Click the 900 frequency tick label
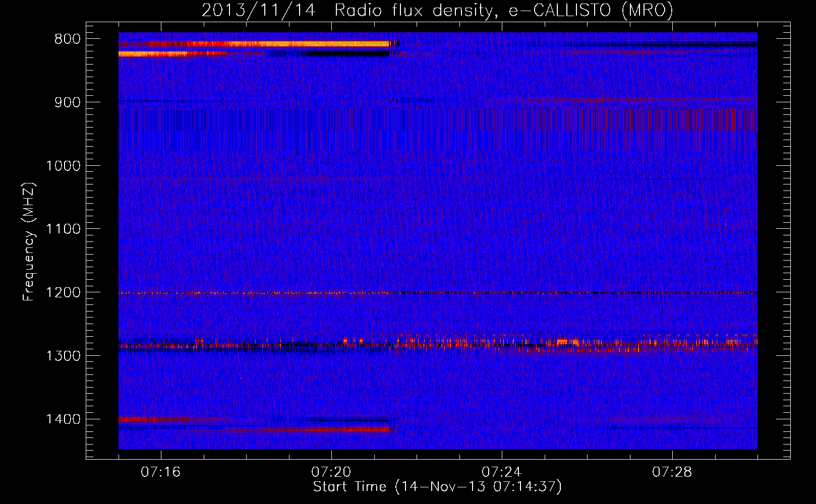 pos(67,102)
